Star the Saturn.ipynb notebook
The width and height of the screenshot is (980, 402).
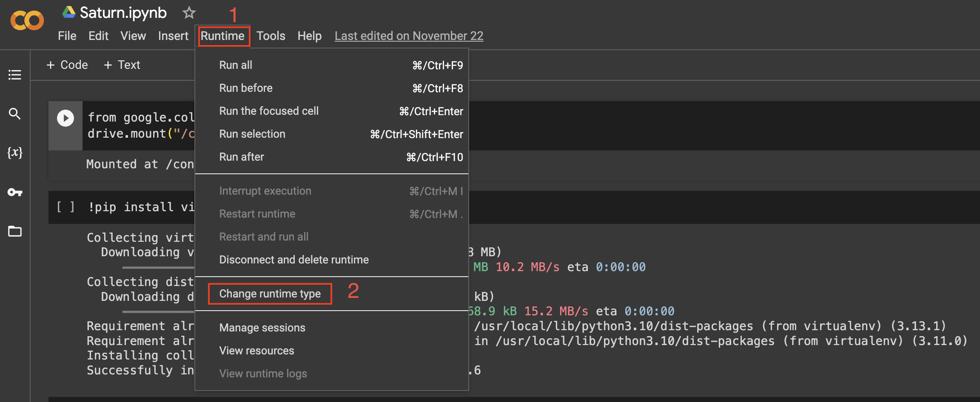189,13
